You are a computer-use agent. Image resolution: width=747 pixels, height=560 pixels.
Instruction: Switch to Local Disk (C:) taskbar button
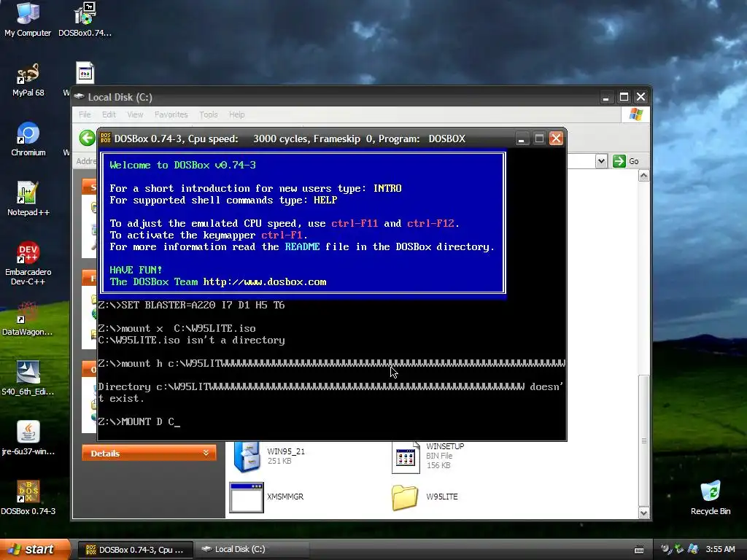click(x=252, y=550)
